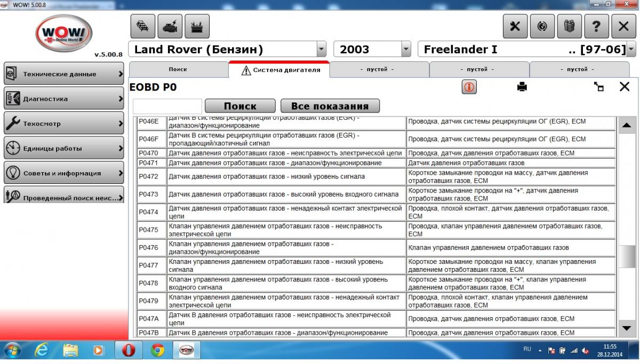Open settings with the wrench and screwdriver icon
The width and height of the screenshot is (640, 364).
(515, 26)
